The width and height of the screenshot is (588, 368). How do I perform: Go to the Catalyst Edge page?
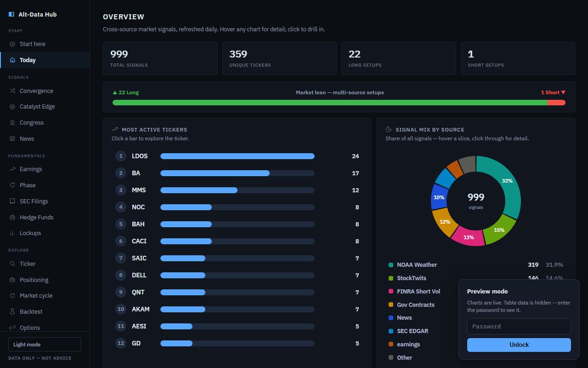(x=45, y=106)
